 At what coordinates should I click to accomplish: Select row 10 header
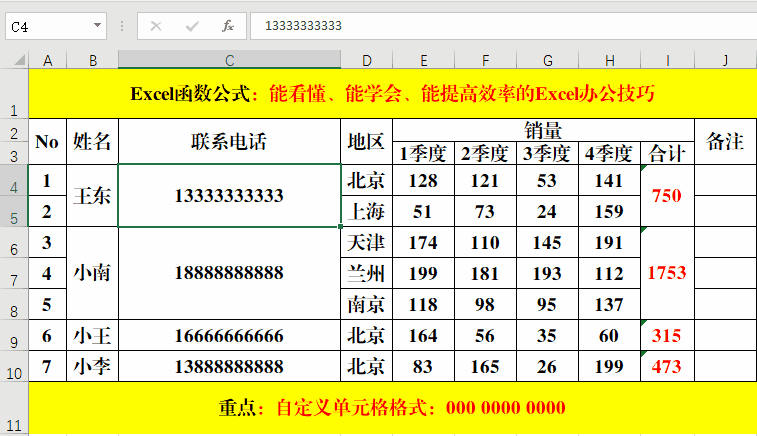pyautogui.click(x=14, y=366)
